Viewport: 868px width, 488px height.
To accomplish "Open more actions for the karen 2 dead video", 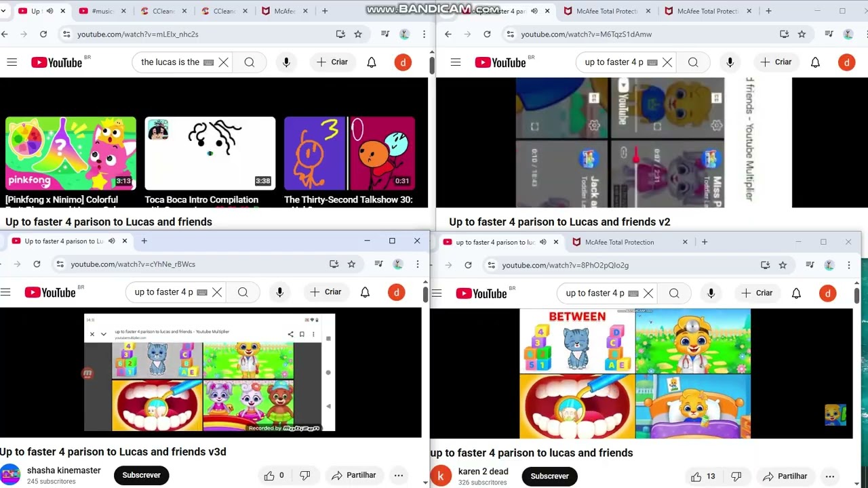I will (830, 476).
